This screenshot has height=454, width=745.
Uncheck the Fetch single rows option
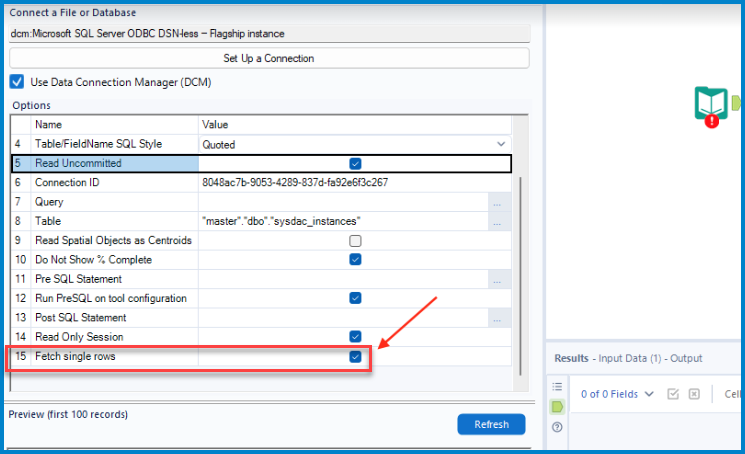pyautogui.click(x=355, y=357)
